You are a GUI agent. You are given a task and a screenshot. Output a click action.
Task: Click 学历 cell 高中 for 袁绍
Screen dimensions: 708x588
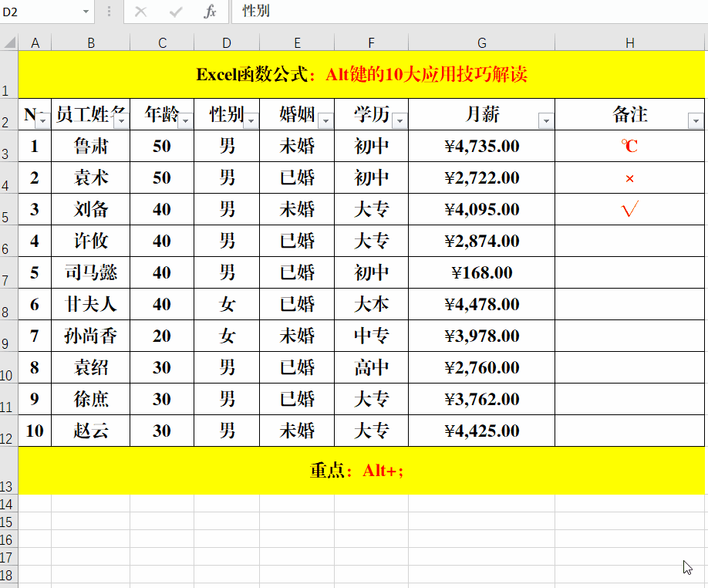coord(371,367)
